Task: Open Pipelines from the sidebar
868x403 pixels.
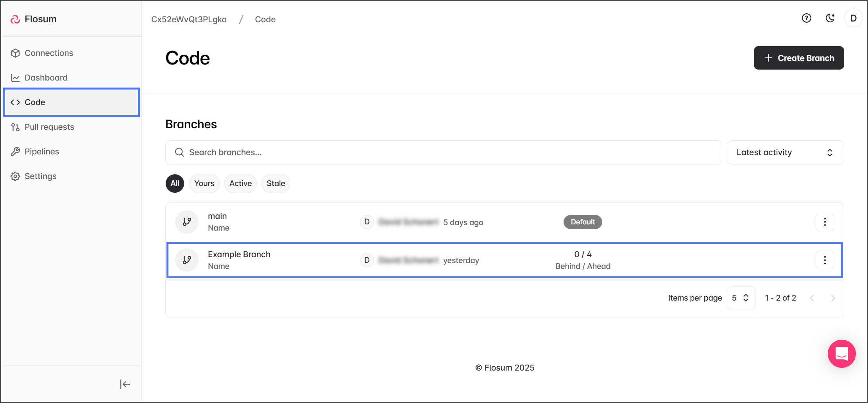Action: point(42,152)
